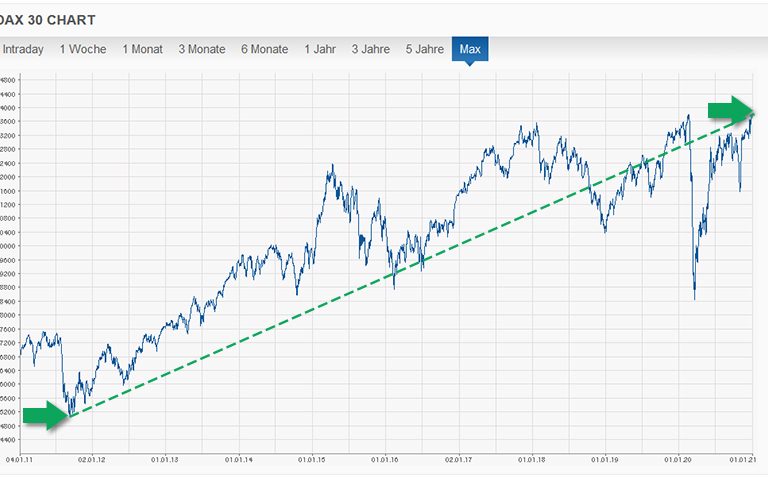Select the 1 Woche time range
768x478 pixels.
[x=83, y=49]
